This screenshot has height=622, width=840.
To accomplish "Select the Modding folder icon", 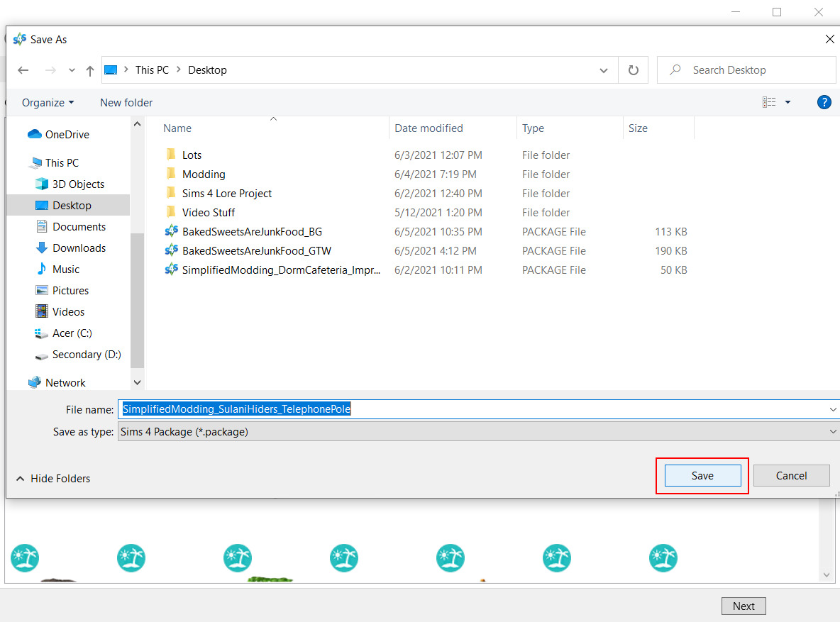I will pos(171,174).
